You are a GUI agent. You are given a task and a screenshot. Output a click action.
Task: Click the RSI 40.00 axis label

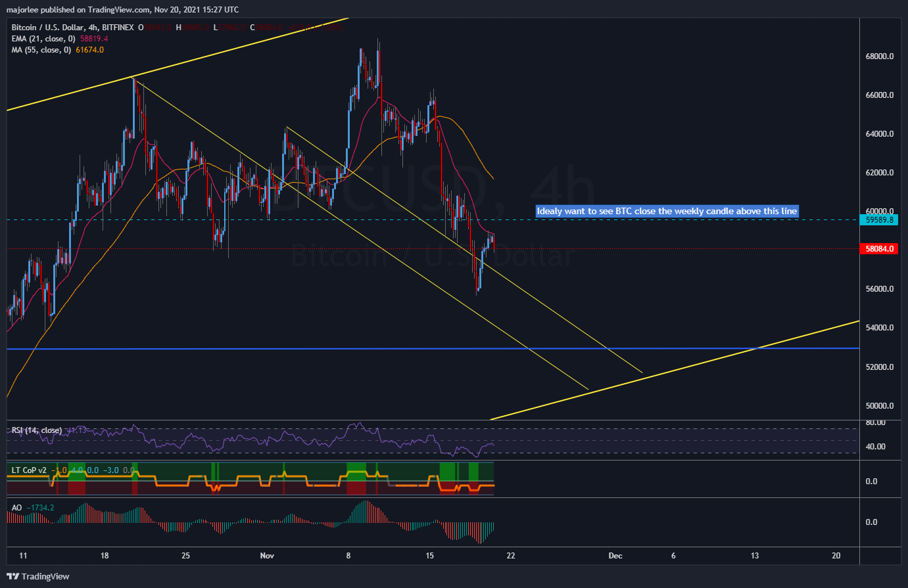pyautogui.click(x=875, y=447)
